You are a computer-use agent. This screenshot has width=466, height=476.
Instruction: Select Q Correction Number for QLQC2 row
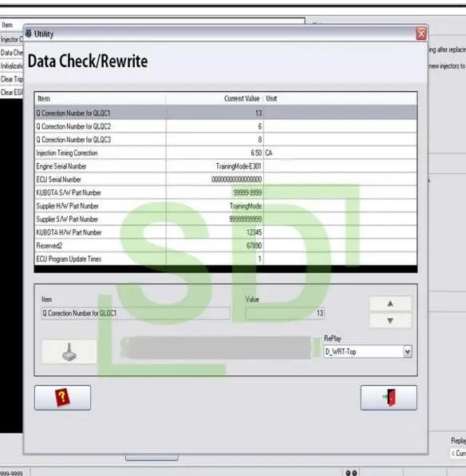[x=226, y=126]
